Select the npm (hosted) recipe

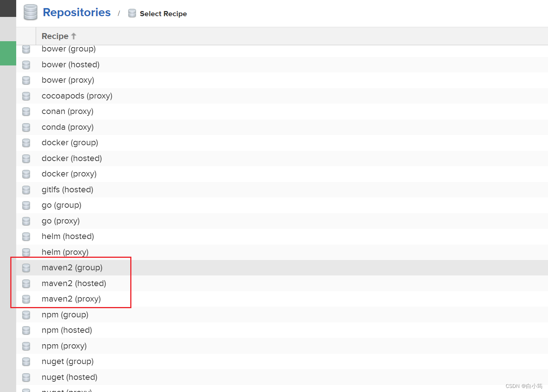coord(282,330)
